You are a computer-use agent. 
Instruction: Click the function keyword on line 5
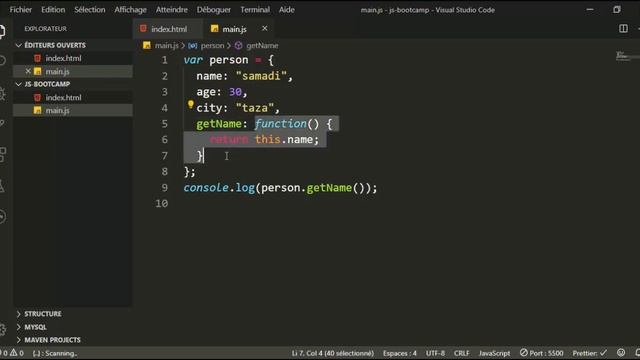(280, 124)
